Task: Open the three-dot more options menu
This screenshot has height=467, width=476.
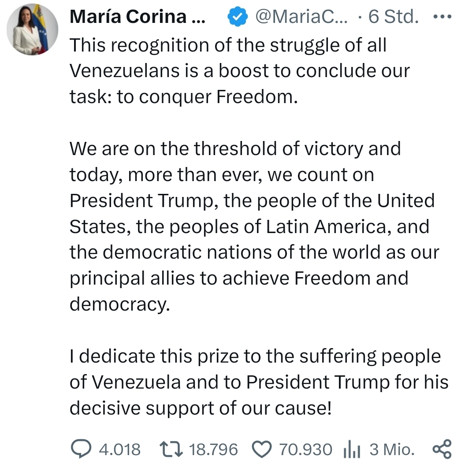Action: coord(443,17)
